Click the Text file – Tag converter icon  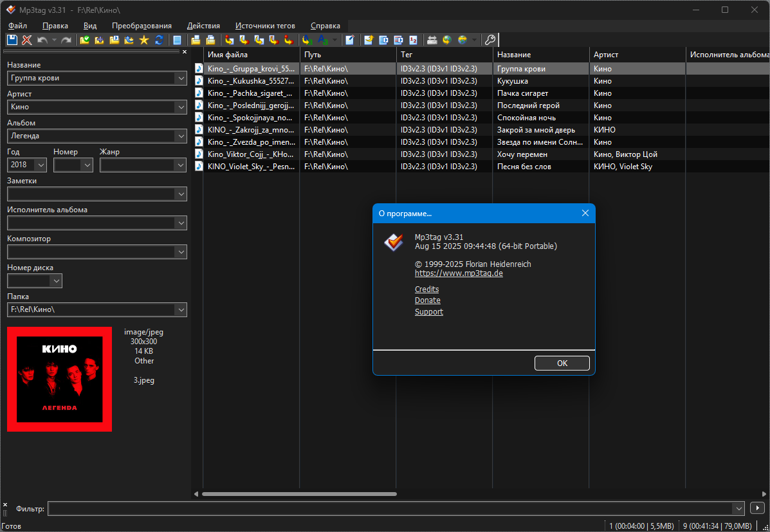[x=273, y=41]
